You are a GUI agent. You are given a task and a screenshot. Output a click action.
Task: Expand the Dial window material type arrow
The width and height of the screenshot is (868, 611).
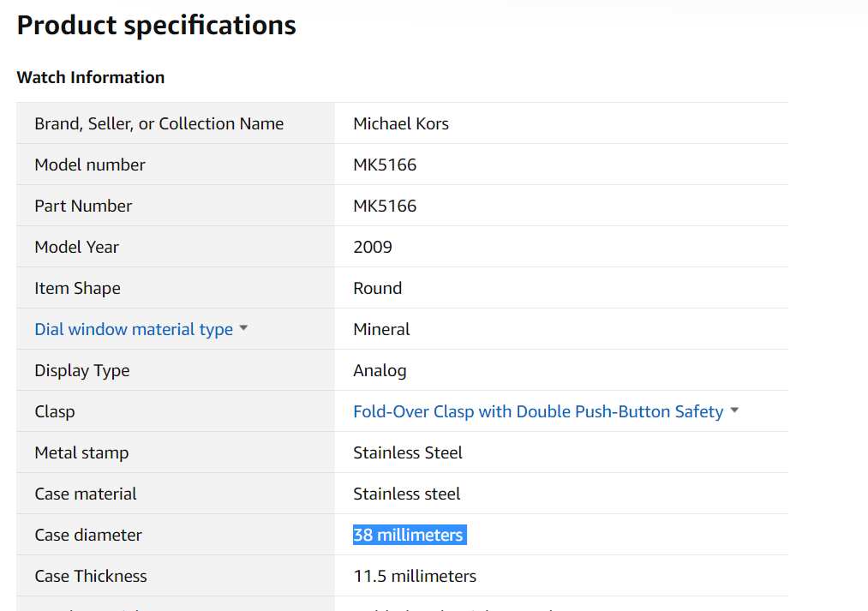coord(243,328)
